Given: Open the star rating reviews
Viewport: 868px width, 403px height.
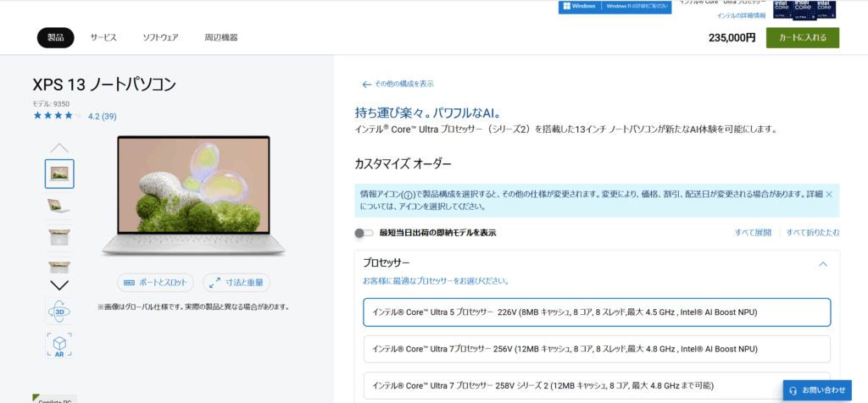Looking at the screenshot, I should (57, 116).
